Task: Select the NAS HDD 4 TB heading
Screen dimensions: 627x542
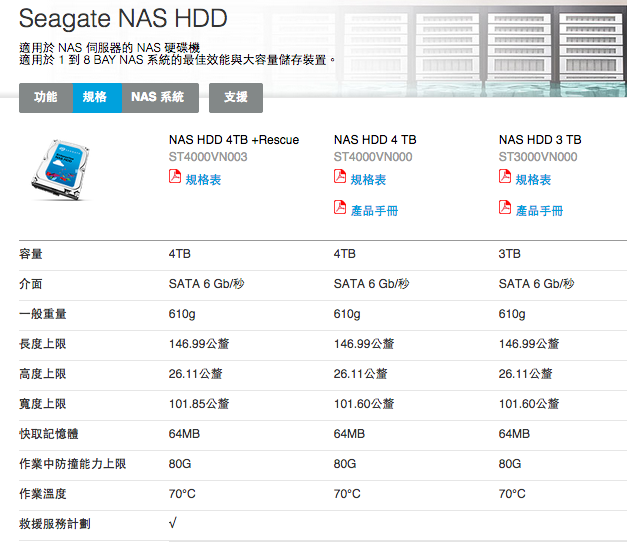Action: pyautogui.click(x=375, y=140)
